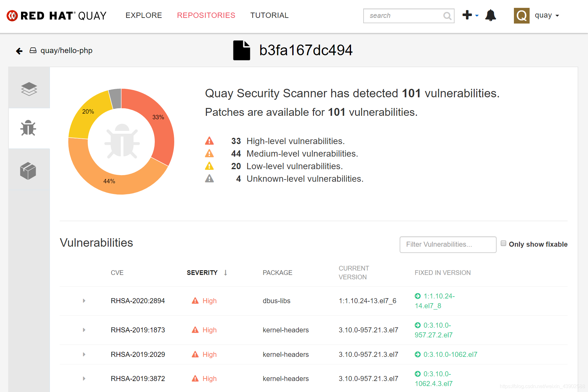Open the Security Scan bug tab

tap(28, 128)
